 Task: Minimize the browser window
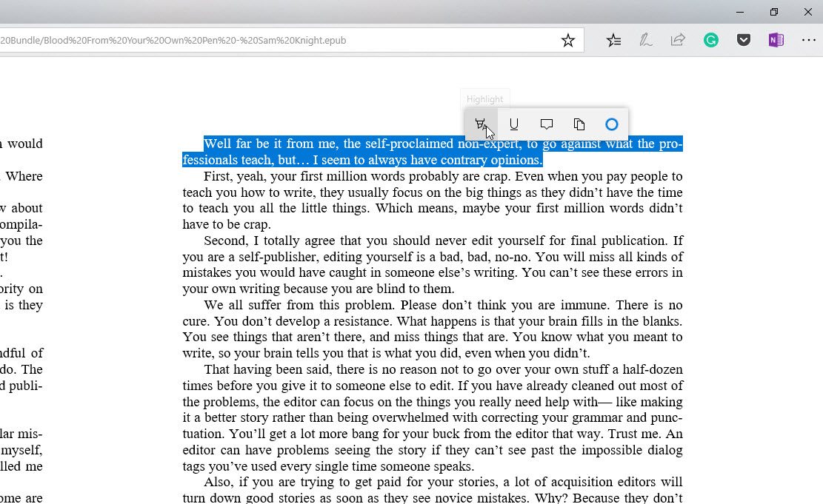point(740,12)
